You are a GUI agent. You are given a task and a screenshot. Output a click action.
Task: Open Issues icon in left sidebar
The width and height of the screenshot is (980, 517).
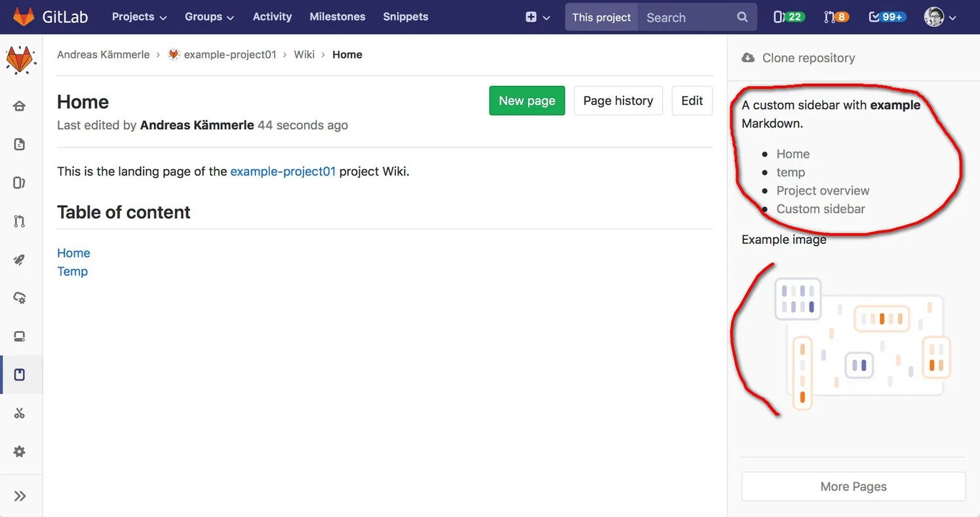(20, 183)
